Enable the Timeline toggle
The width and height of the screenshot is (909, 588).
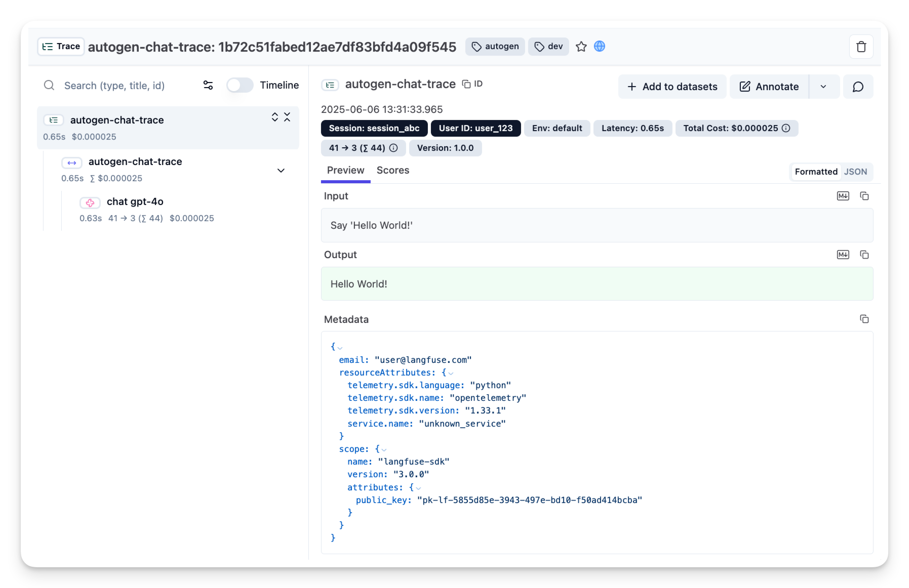tap(240, 85)
